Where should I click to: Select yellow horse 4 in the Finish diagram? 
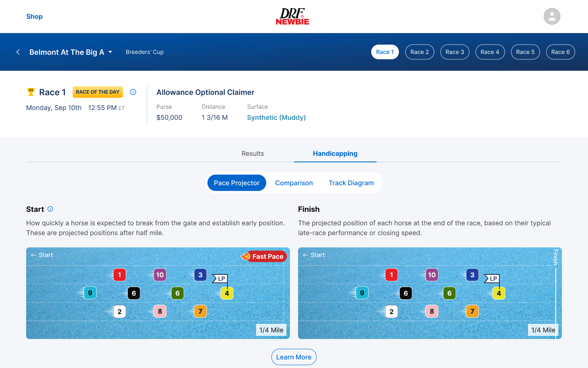499,293
